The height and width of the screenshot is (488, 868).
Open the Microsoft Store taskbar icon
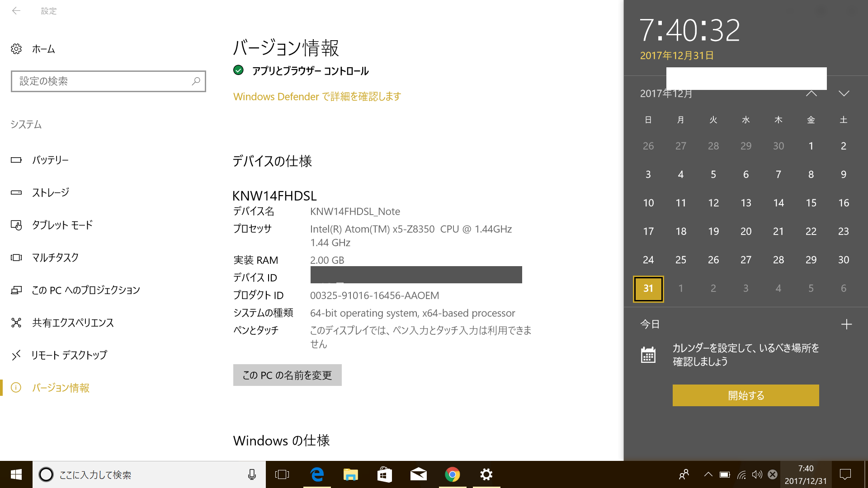(384, 474)
